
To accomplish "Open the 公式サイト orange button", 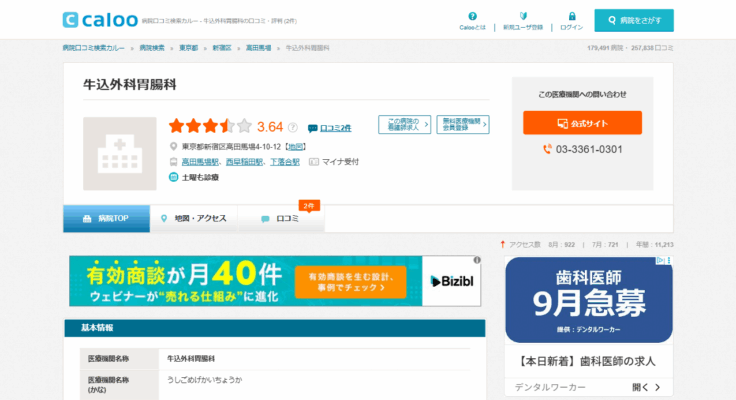I will pos(582,123).
